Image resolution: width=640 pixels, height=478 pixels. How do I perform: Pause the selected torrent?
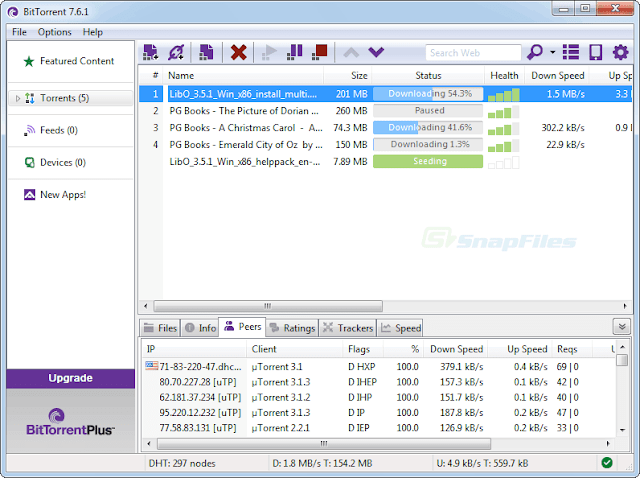coord(294,52)
